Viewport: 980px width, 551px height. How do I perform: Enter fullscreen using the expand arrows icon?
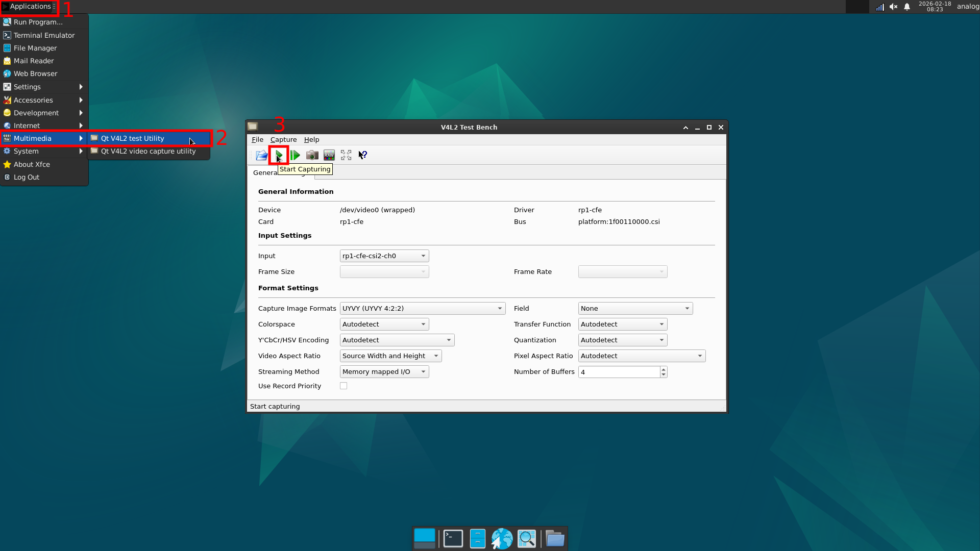coord(346,155)
